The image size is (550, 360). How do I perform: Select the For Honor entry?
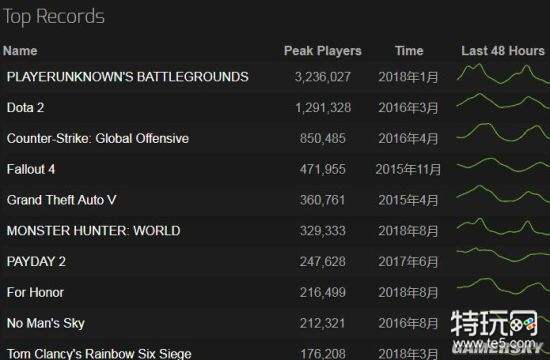click(35, 292)
